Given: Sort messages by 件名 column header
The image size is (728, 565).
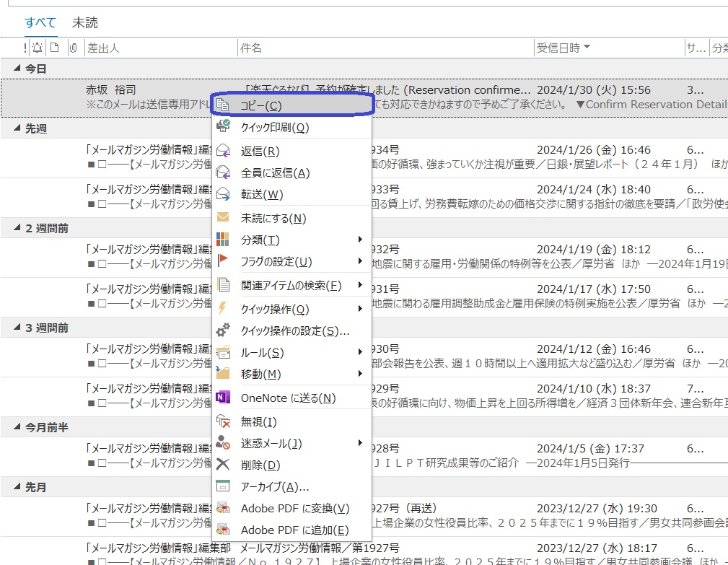Looking at the screenshot, I should tap(385, 48).
